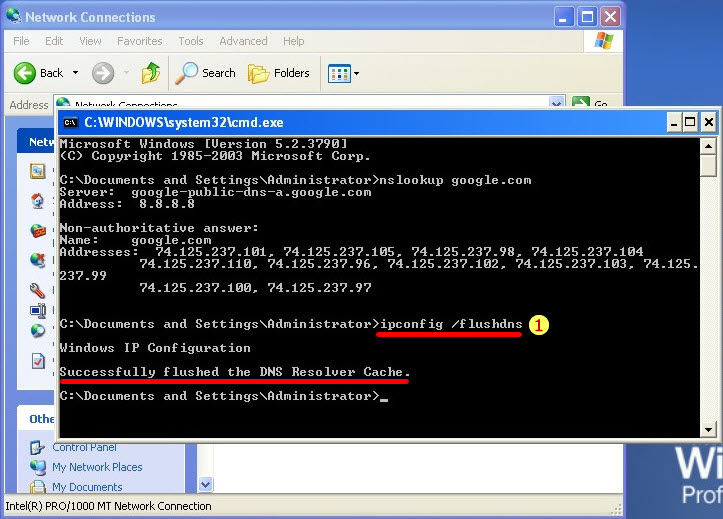The width and height of the screenshot is (723, 519).
Task: Open the Views dropdown button
Action: 343,73
